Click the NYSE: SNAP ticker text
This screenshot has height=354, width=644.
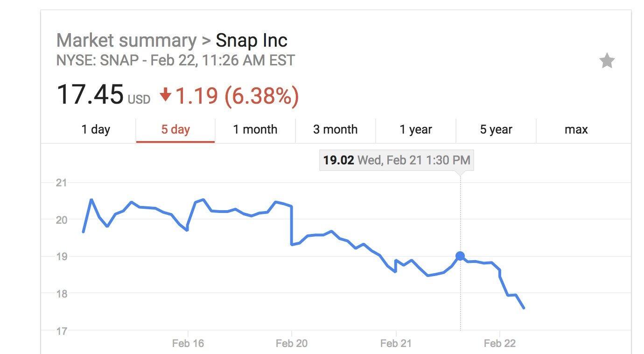click(x=97, y=61)
